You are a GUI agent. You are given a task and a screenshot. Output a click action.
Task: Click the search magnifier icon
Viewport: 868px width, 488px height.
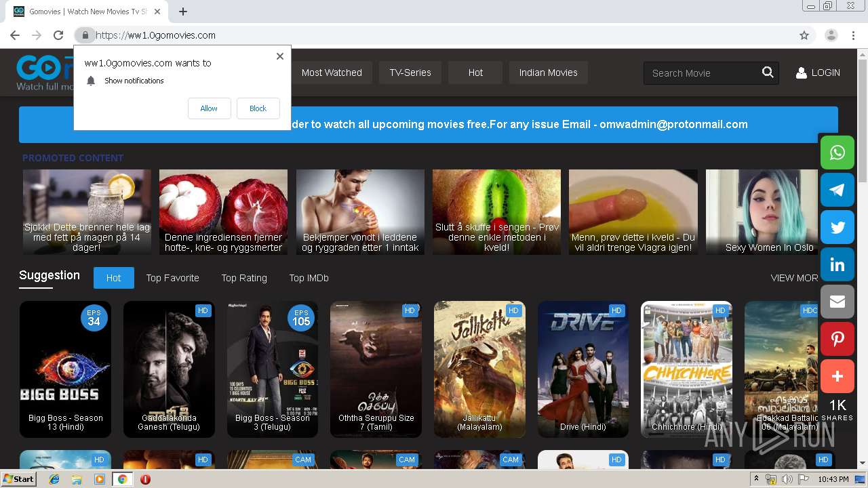tap(768, 73)
